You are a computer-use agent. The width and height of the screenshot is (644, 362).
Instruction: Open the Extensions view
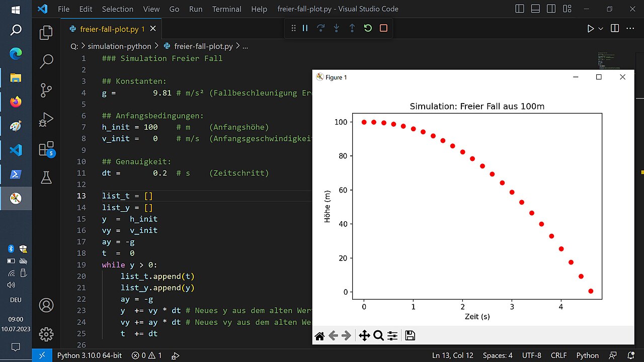[x=46, y=149]
